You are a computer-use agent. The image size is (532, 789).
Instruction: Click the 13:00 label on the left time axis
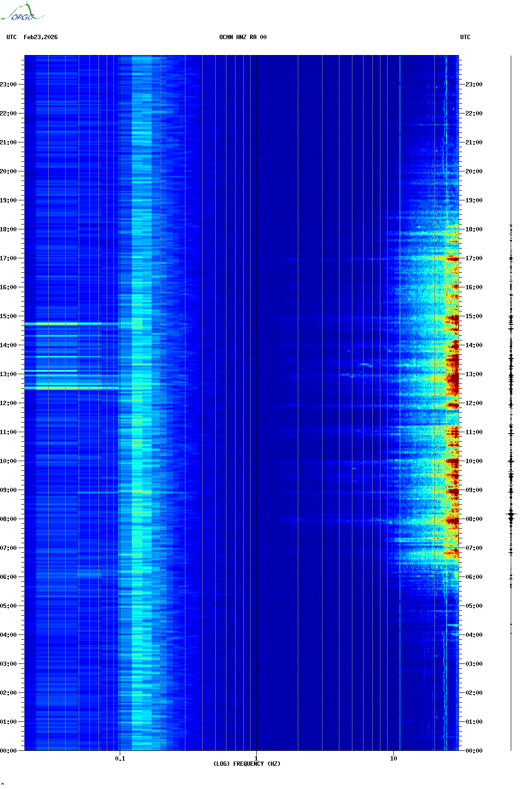8,374
